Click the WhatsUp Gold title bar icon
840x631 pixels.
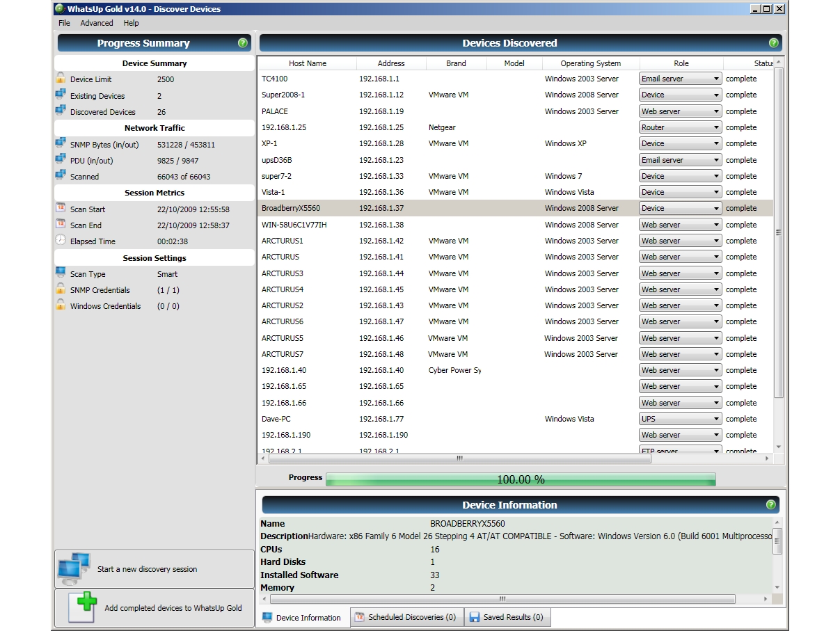tap(60, 9)
